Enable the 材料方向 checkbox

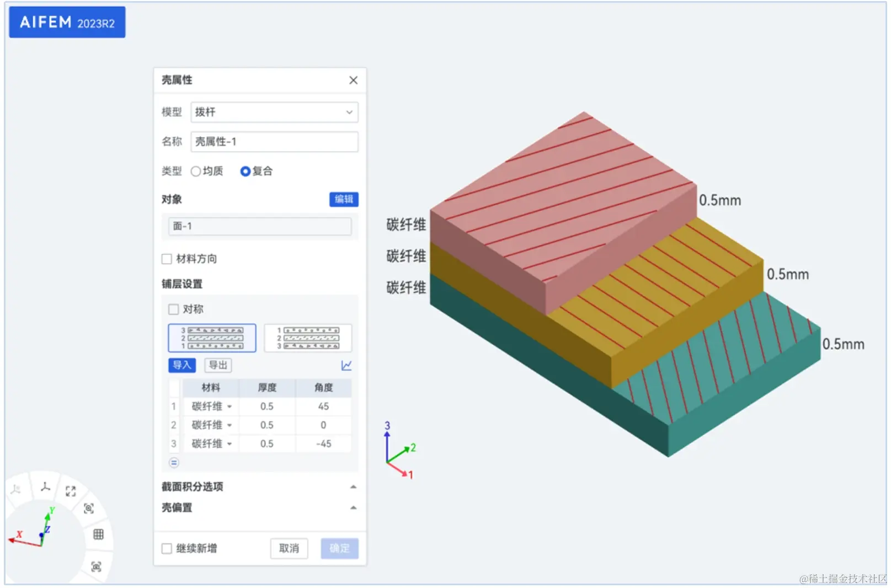tap(167, 259)
